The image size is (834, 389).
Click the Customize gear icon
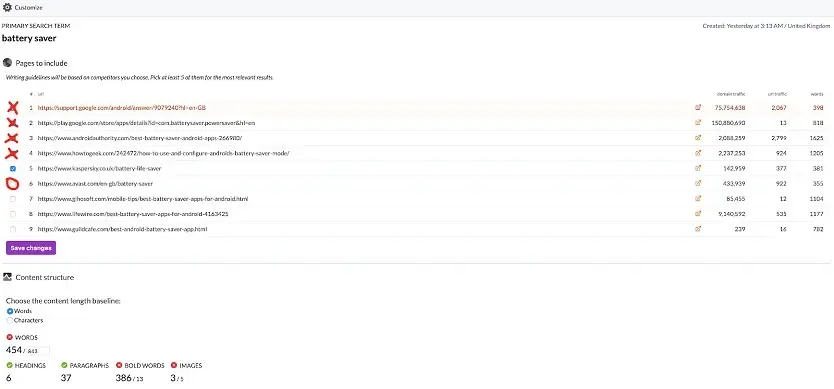(7, 7)
